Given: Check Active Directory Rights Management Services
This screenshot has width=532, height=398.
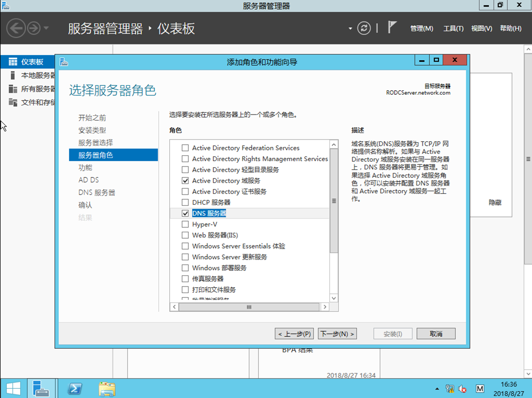Looking at the screenshot, I should (185, 159).
